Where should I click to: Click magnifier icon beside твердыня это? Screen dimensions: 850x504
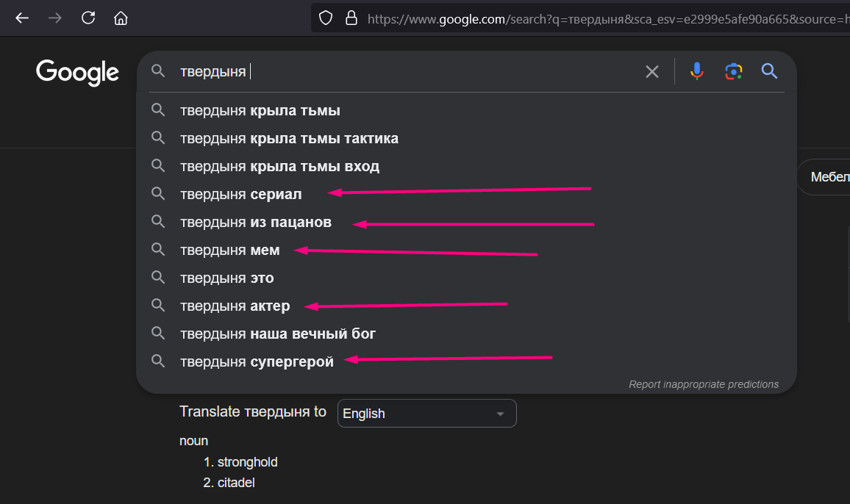point(158,277)
